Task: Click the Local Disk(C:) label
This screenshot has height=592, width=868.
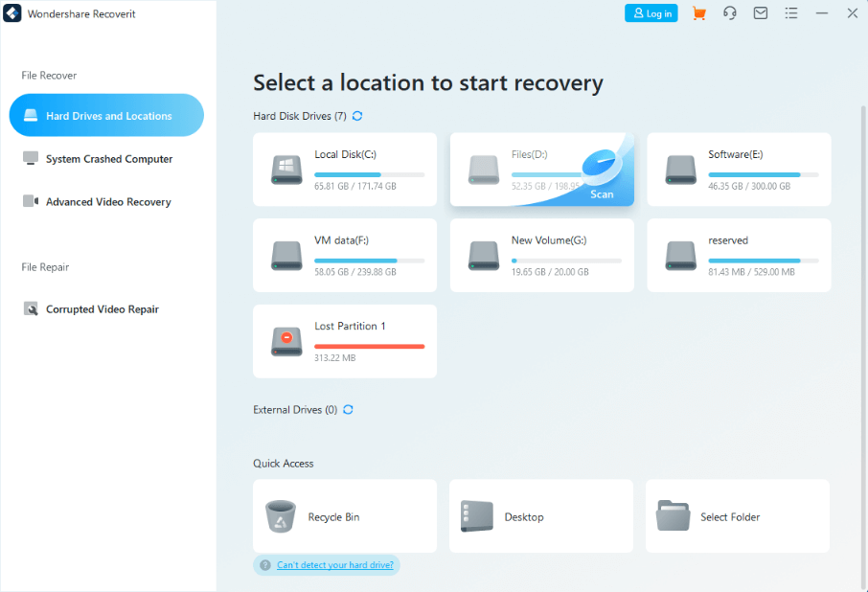Action: point(346,154)
